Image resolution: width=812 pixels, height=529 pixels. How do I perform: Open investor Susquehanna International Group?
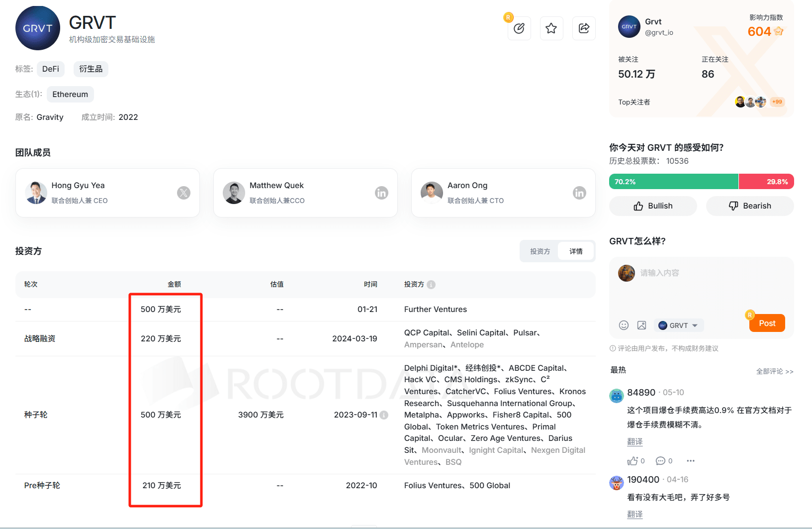[510, 404]
